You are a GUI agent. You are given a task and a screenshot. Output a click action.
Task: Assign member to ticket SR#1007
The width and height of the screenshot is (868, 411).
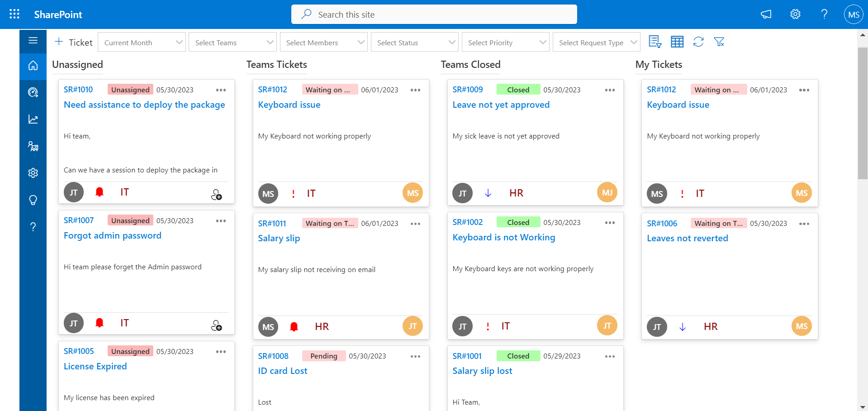coord(217,326)
